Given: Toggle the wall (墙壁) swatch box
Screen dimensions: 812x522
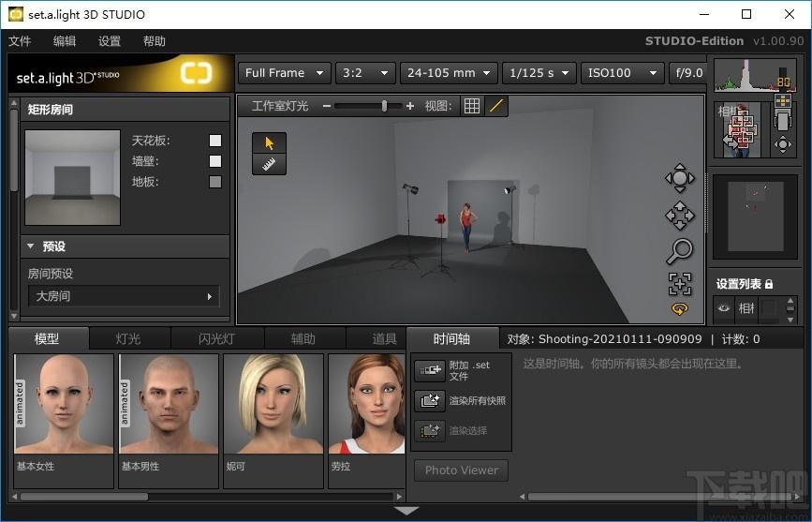Looking at the screenshot, I should click(215, 161).
